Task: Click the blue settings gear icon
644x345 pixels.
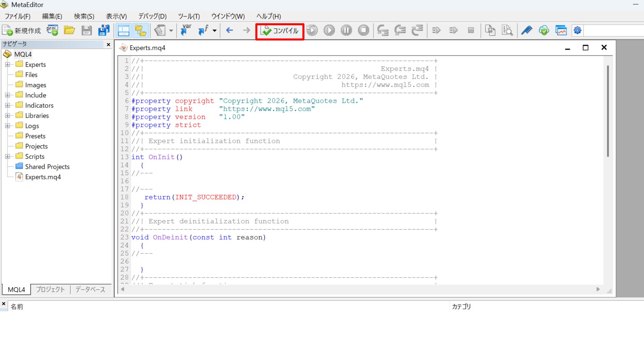Action: pos(577,31)
